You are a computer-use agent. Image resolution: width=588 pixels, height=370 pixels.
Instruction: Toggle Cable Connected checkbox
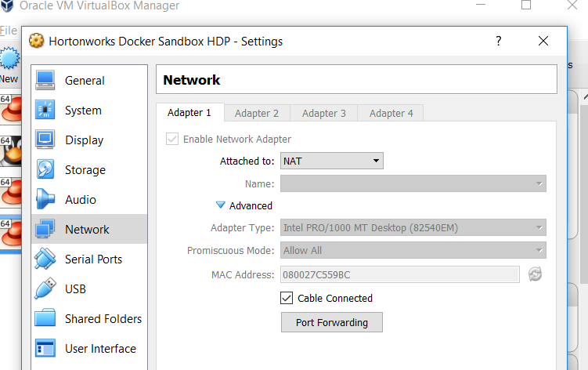[287, 298]
